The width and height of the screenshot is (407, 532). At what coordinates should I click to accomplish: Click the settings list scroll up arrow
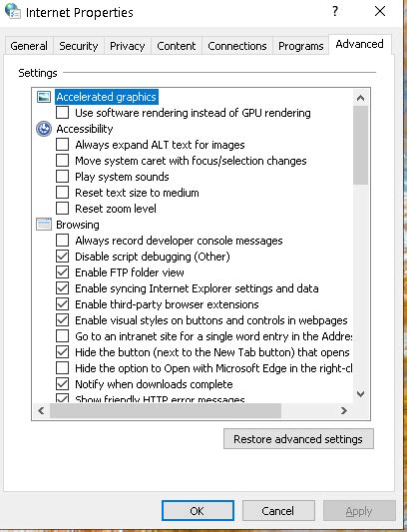360,99
